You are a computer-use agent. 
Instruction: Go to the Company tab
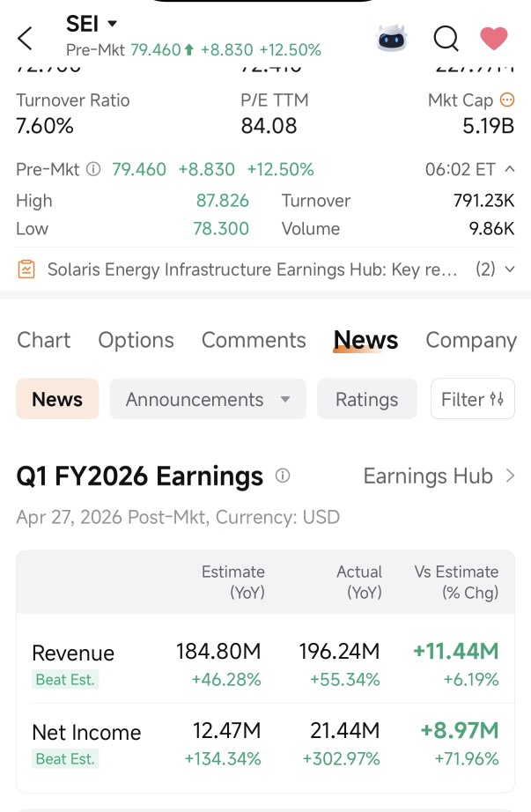[471, 340]
